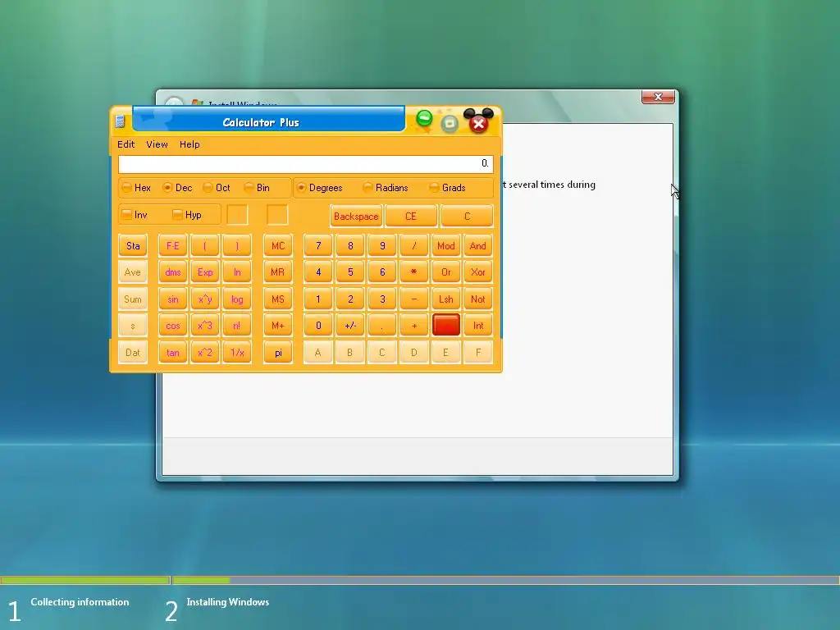This screenshot has width=840, height=630.
Task: Select the Hex number system
Action: point(136,188)
